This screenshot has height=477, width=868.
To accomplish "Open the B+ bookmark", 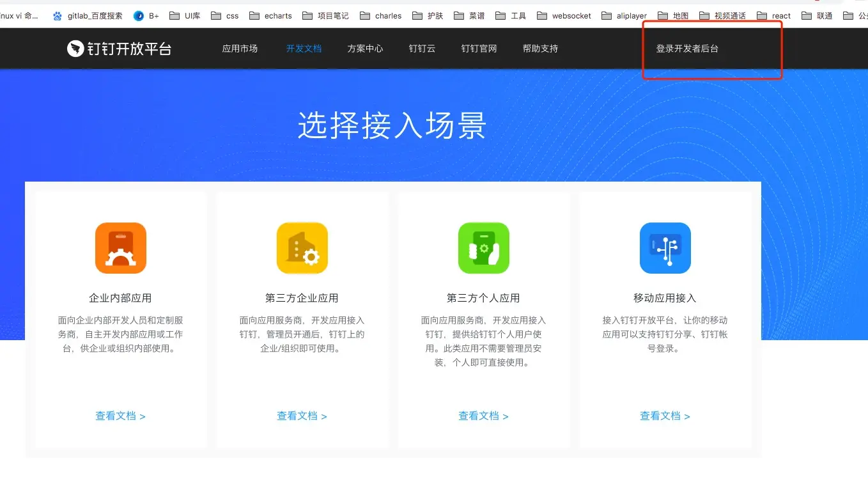I will tap(146, 16).
